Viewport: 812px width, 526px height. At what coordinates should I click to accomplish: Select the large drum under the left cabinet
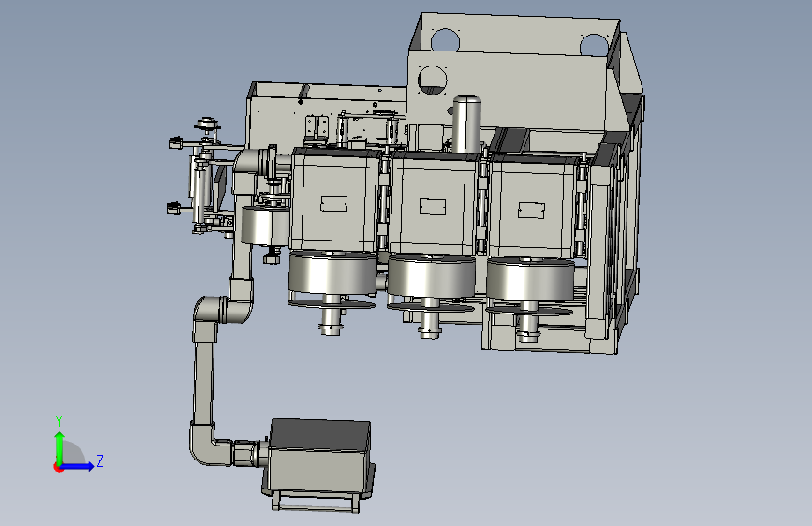(332, 273)
